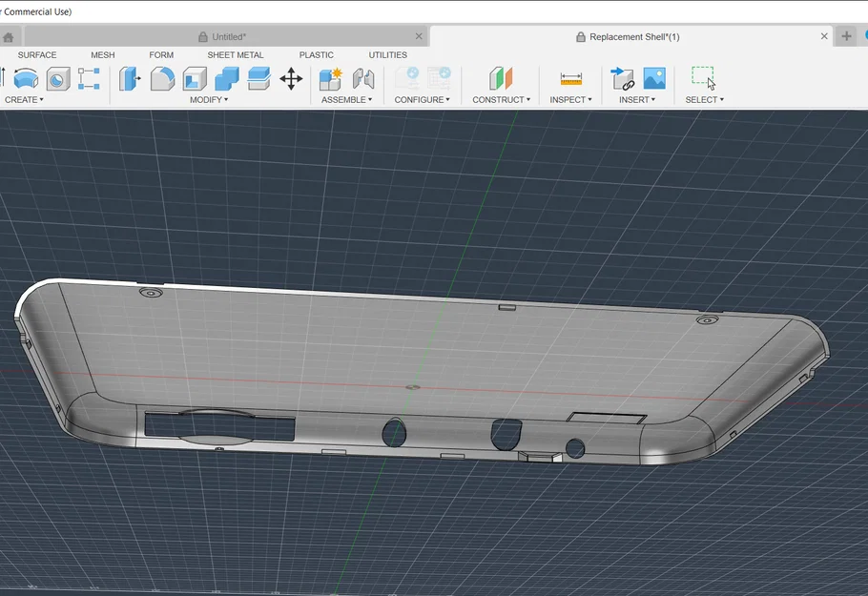Viewport: 868px width, 596px height.
Task: Select the Offset Plane construct icon
Action: click(x=501, y=78)
